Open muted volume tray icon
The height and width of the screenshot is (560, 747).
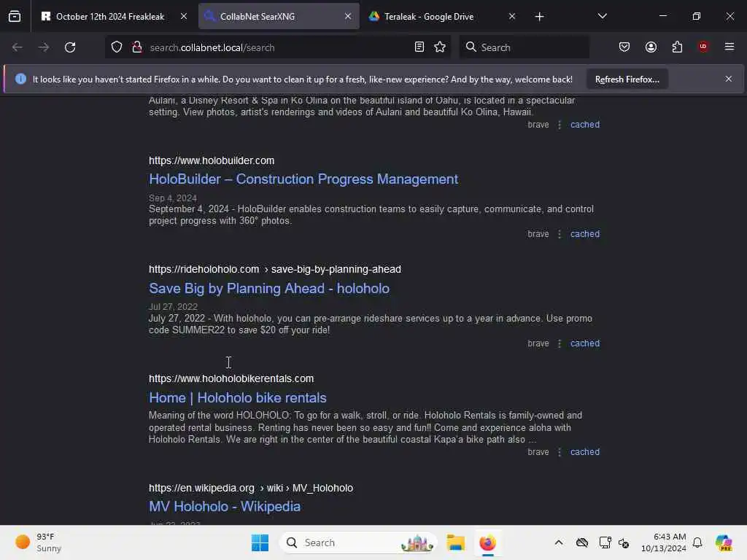coord(624,542)
